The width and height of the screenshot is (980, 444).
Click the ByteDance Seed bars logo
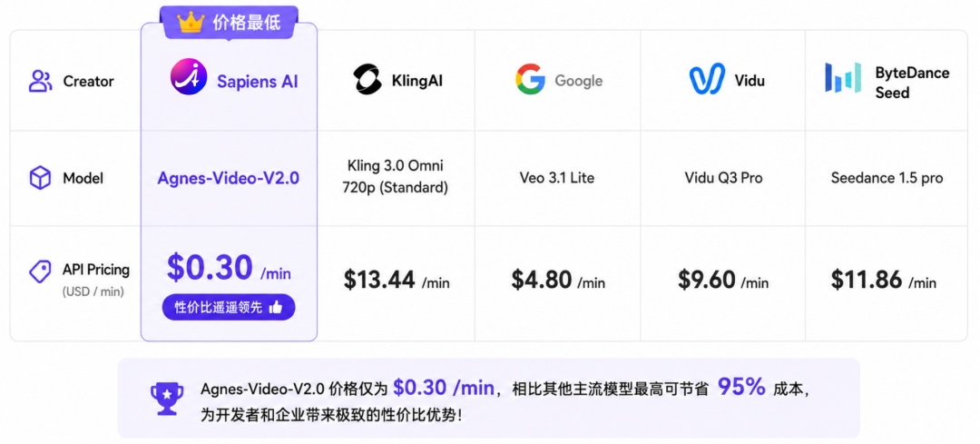(x=843, y=77)
